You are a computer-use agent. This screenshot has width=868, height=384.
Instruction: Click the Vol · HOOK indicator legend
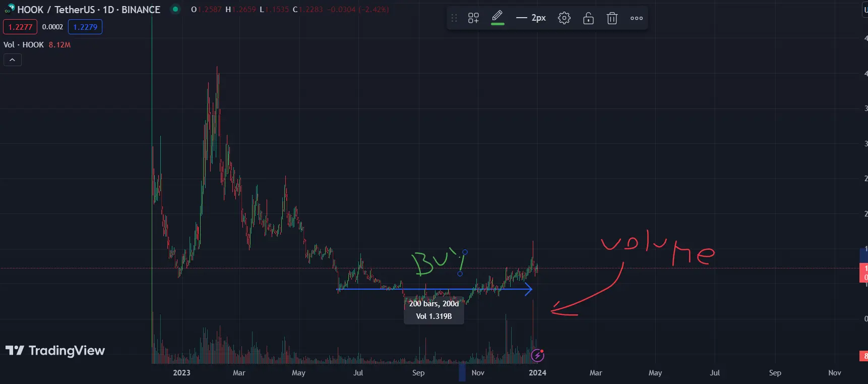(x=24, y=45)
